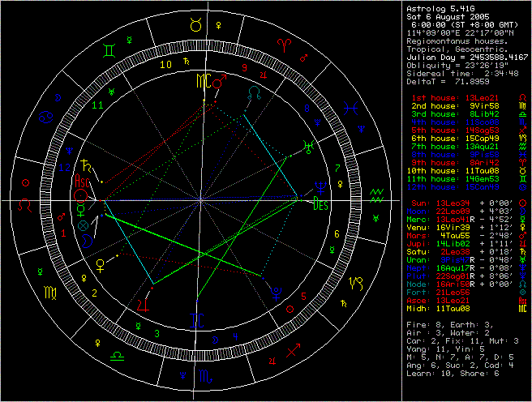Click the Taurus glyph atop the zodiac wheel
This screenshot has height=402, width=532.
[196, 26]
